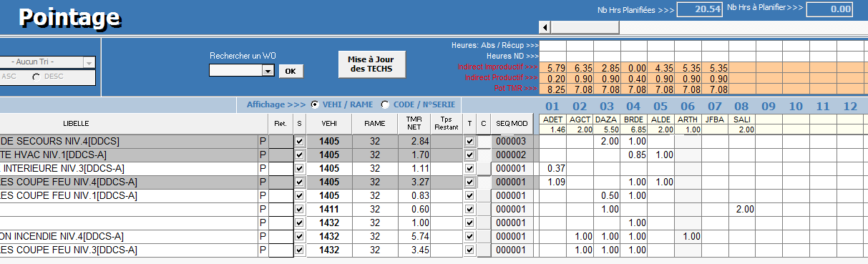868x264 pixels.
Task: Toggle T checkbox in the 000002 row
Action: click(x=469, y=155)
